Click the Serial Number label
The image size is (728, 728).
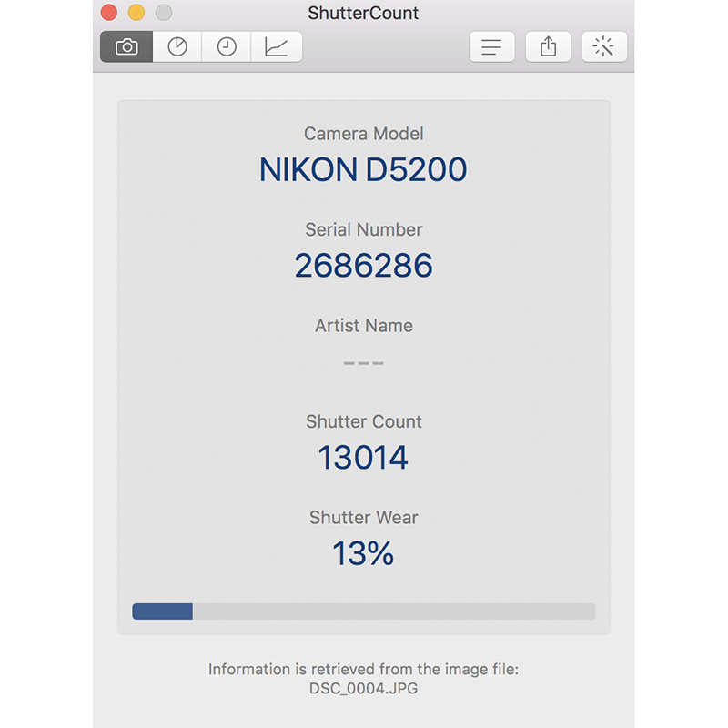click(363, 230)
